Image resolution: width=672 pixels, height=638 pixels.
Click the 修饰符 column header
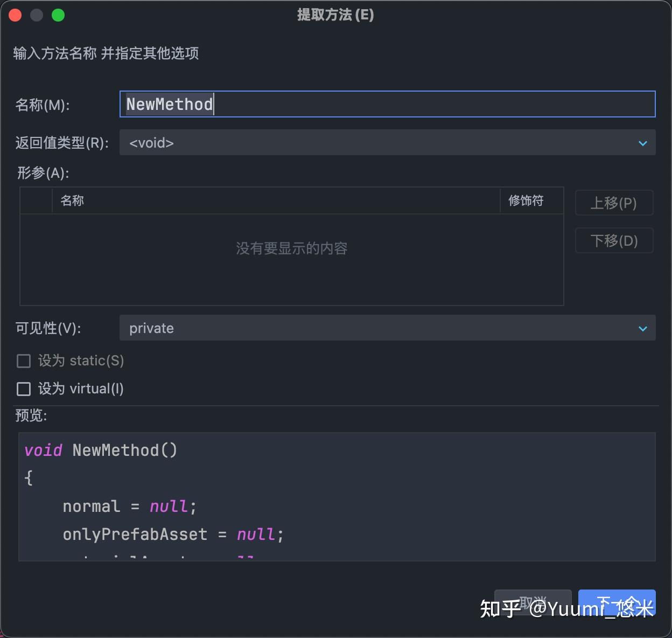tap(525, 200)
